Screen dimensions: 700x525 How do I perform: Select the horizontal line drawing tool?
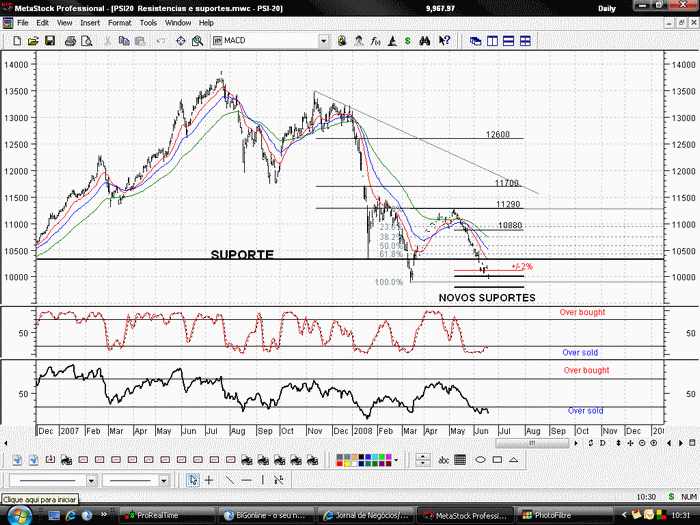click(x=246, y=480)
